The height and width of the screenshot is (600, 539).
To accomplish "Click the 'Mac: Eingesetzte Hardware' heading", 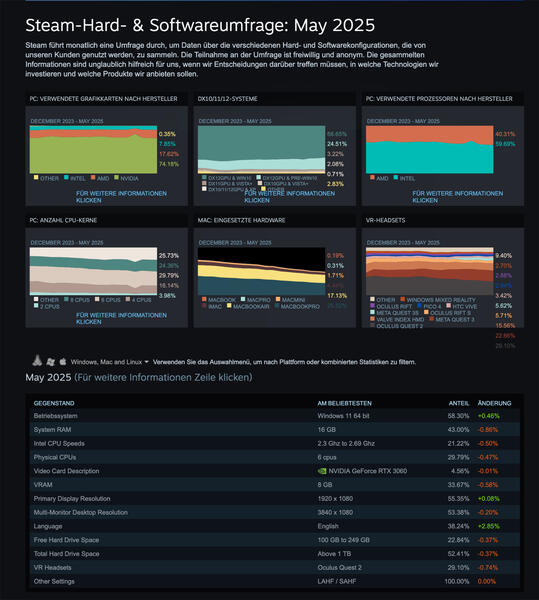I will tap(241, 220).
